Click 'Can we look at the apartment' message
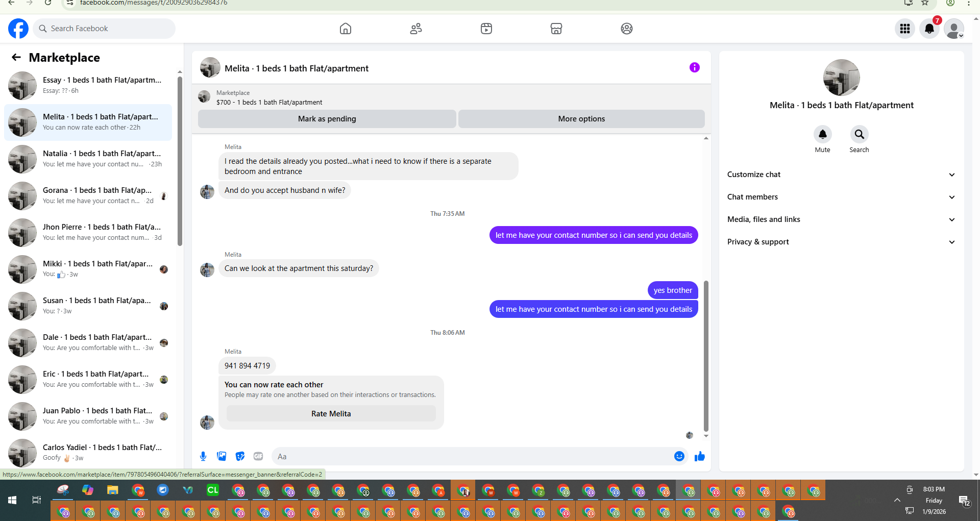The height and width of the screenshot is (521, 980). (x=299, y=268)
